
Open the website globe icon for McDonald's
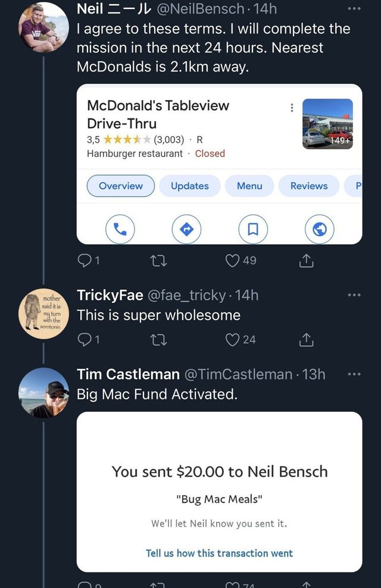pyautogui.click(x=319, y=229)
